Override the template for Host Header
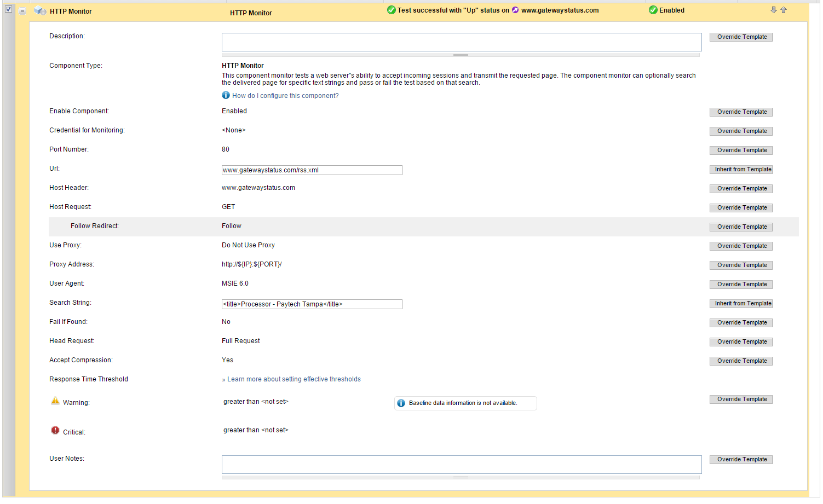Image resolution: width=823 pixels, height=504 pixels. [741, 189]
